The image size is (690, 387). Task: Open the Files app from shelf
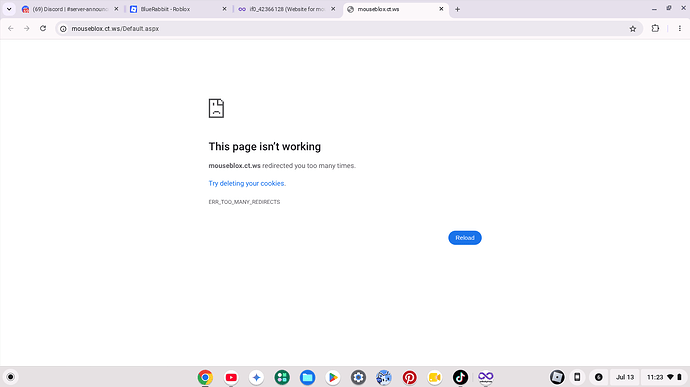308,377
